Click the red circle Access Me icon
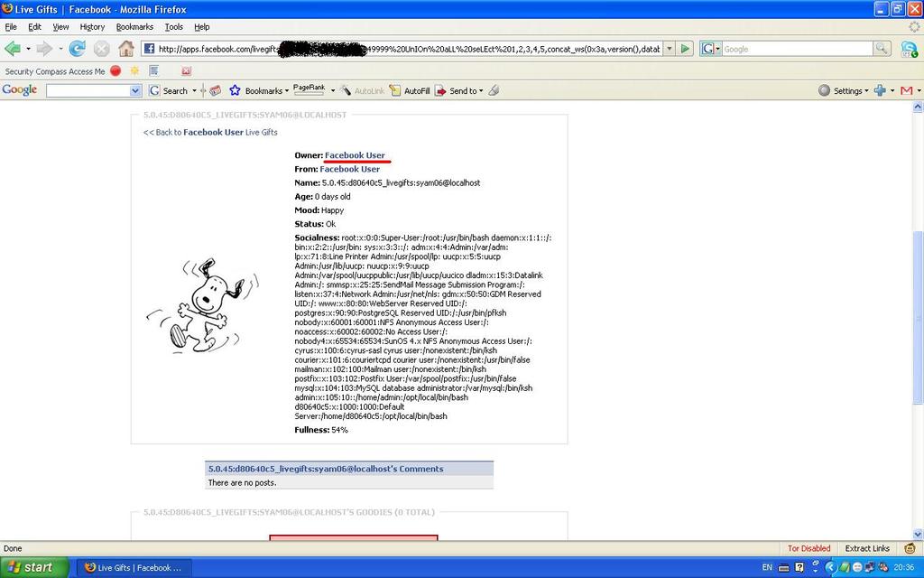Image resolution: width=924 pixels, height=578 pixels. pos(115,70)
